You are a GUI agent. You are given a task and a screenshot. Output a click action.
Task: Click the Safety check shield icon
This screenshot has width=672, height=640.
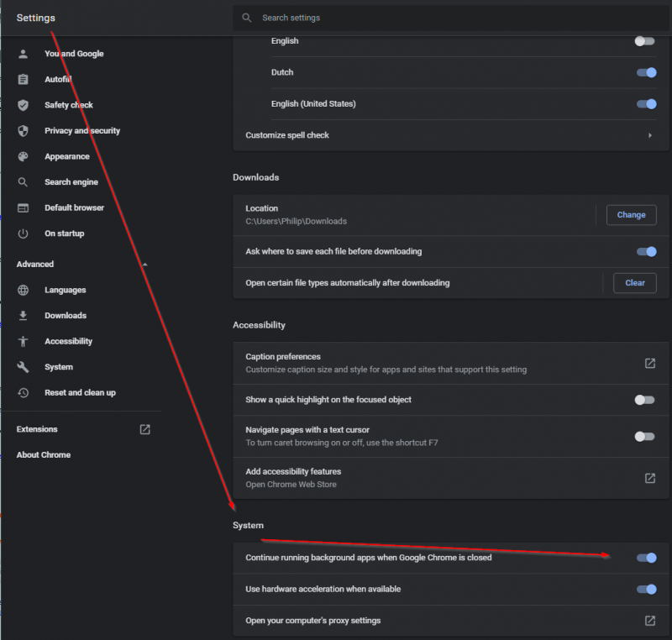click(24, 105)
